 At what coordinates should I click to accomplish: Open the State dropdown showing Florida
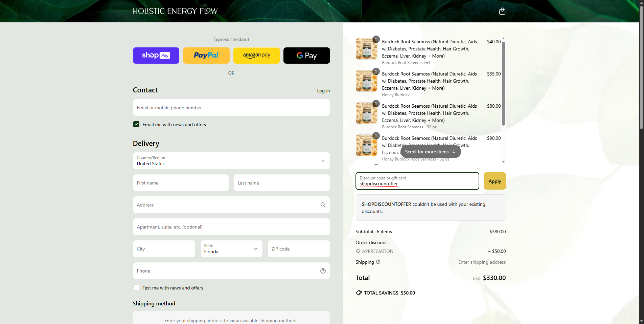[x=231, y=249]
